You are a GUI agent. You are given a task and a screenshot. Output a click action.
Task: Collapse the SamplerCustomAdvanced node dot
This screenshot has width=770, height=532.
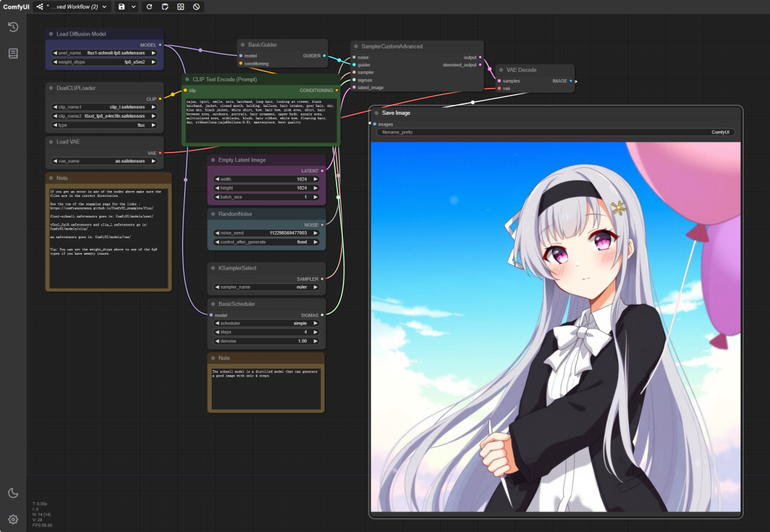[x=356, y=46]
